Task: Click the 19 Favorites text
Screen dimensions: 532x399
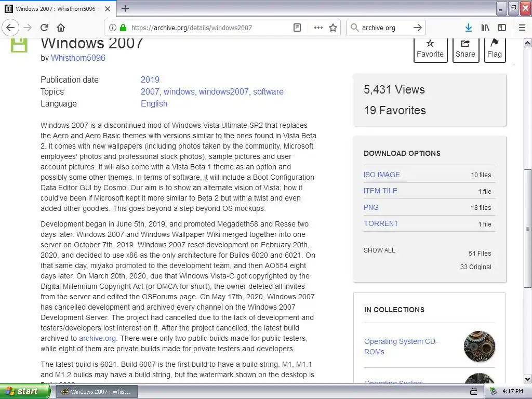Action: [395, 110]
